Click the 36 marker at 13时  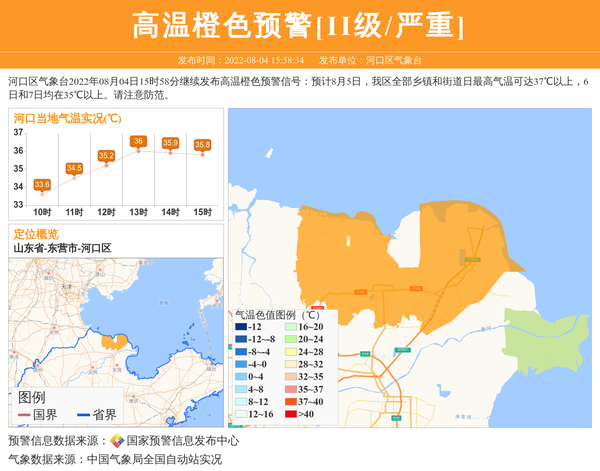pyautogui.click(x=138, y=141)
